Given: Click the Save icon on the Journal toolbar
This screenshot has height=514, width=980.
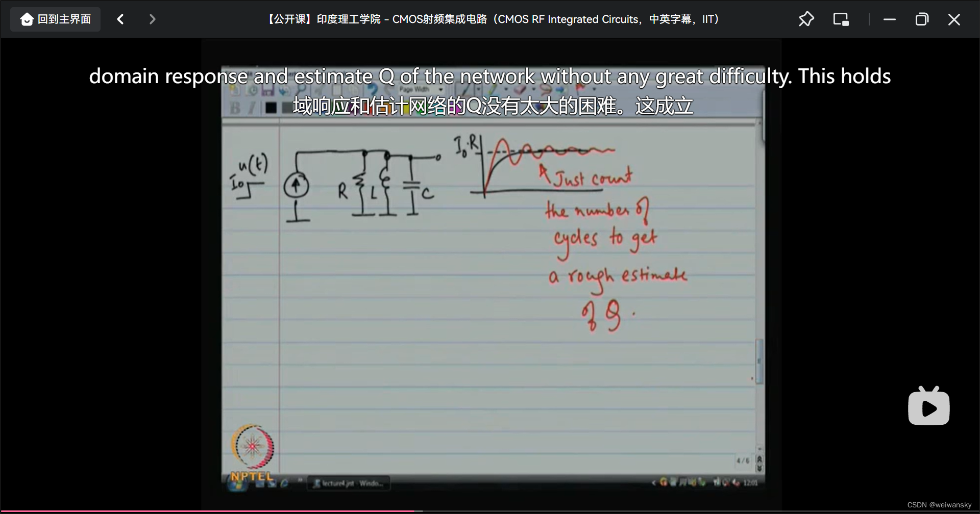Looking at the screenshot, I should (267, 90).
